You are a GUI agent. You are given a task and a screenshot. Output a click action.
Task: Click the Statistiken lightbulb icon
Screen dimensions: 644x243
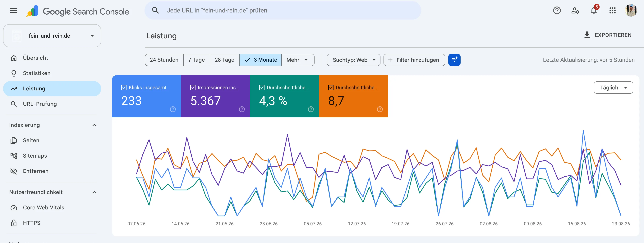click(x=14, y=73)
